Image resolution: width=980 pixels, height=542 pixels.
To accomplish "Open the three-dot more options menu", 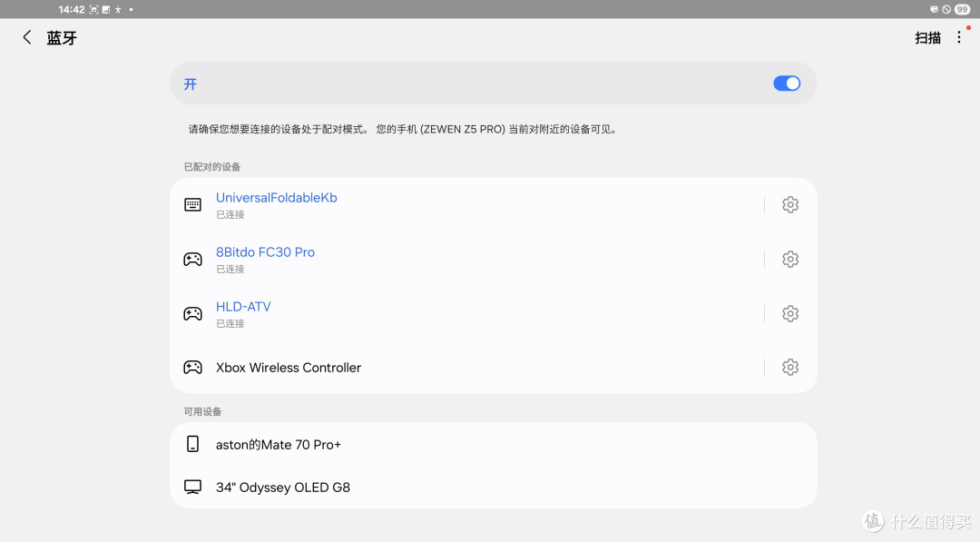I will (959, 37).
